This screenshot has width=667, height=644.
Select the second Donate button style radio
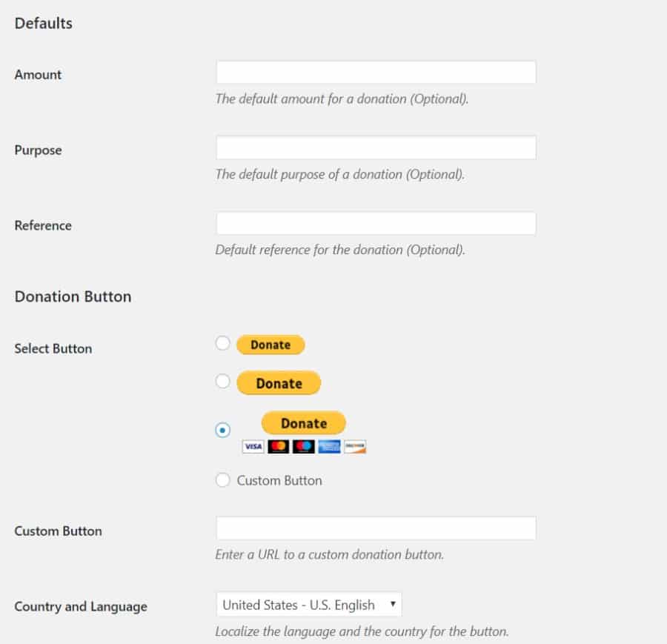coord(222,381)
